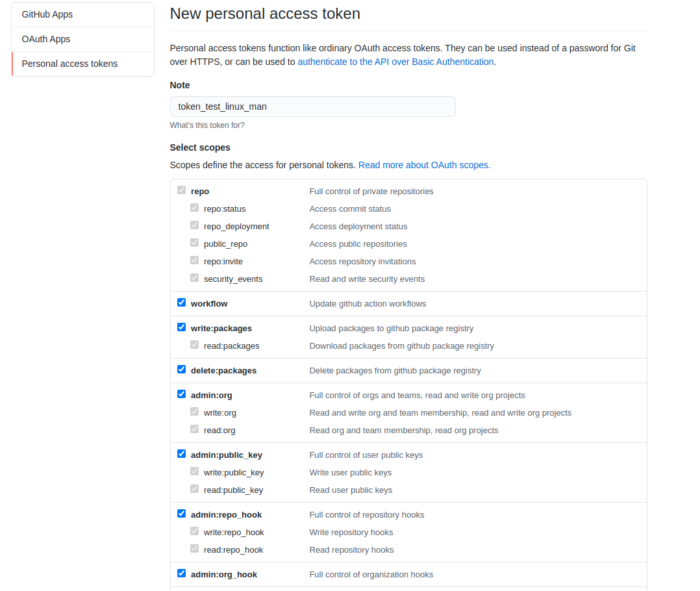Open the GitHub Apps settings page
The height and width of the screenshot is (591, 700).
[47, 14]
